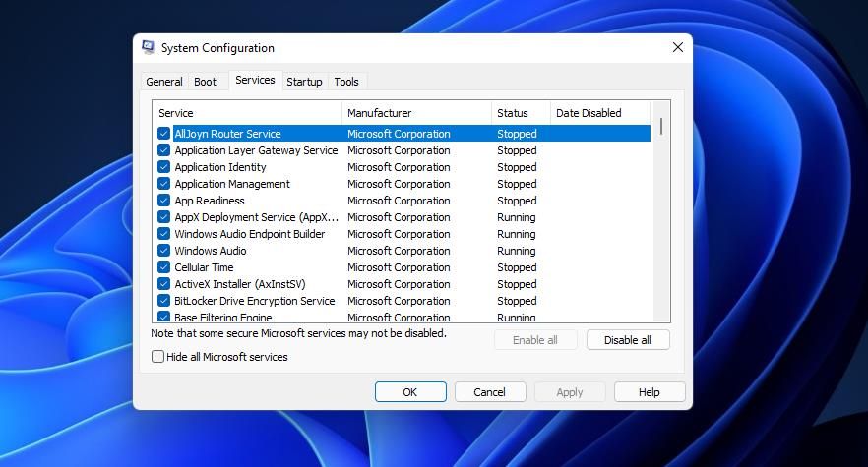
Task: Enable Hide all Microsoft services checkbox
Action: [x=157, y=356]
